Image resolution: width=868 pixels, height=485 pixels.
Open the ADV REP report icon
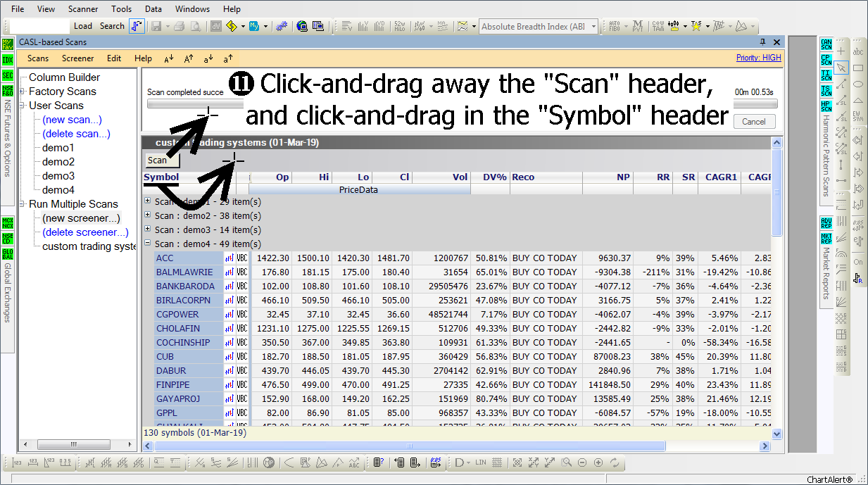click(x=826, y=223)
